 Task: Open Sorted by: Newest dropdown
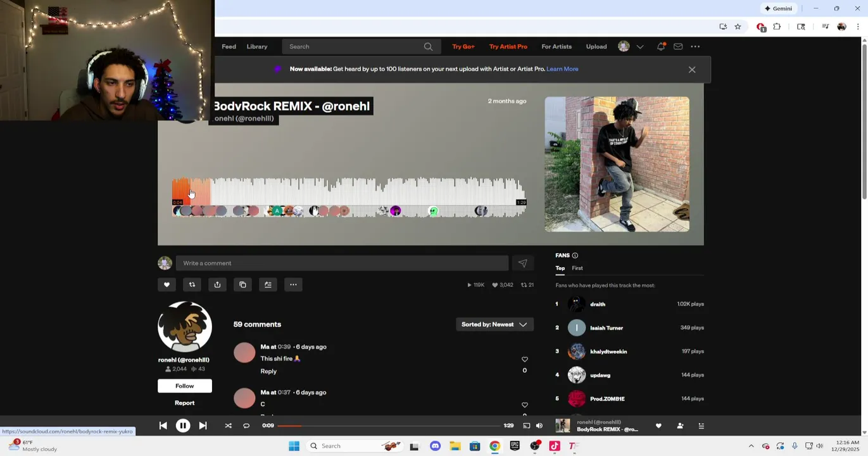tap(494, 324)
